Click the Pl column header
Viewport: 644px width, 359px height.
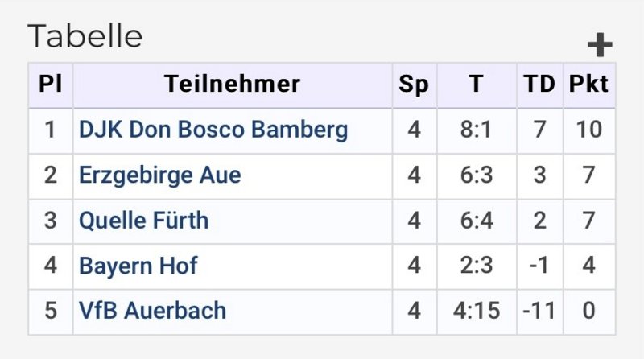tap(51, 85)
